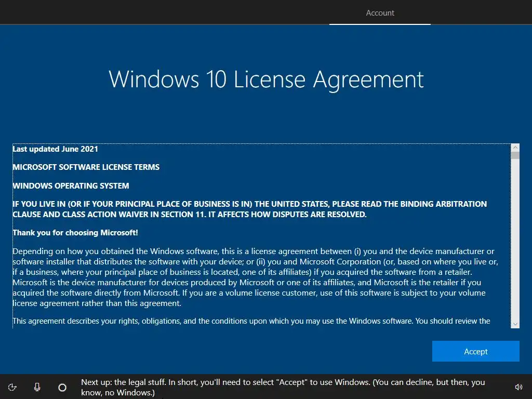Click paragraph starting 'This agreement describes your rights'

pyautogui.click(x=251, y=321)
